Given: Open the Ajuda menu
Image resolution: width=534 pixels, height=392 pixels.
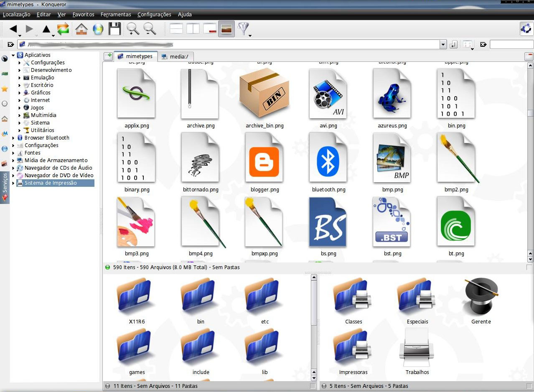Looking at the screenshot, I should point(185,14).
